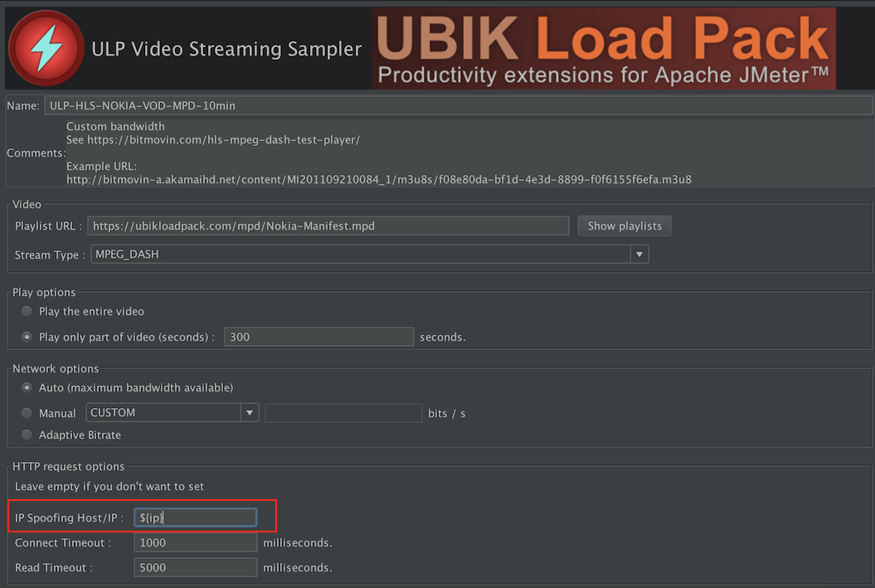Click the UBIK Load Pack banner logo
Viewport: 875px width, 588px height.
click(x=603, y=49)
